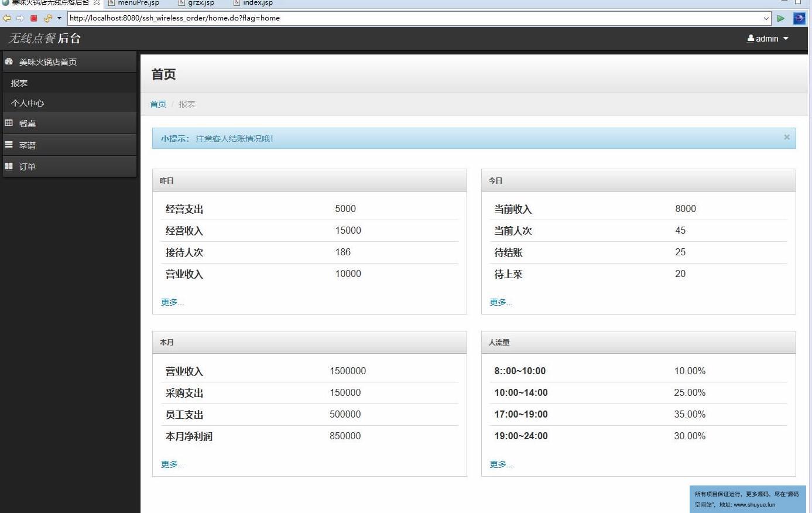Image resolution: width=812 pixels, height=513 pixels.
Task: Expand the 美味火锅店首页 sidebar menu
Action: 70,62
